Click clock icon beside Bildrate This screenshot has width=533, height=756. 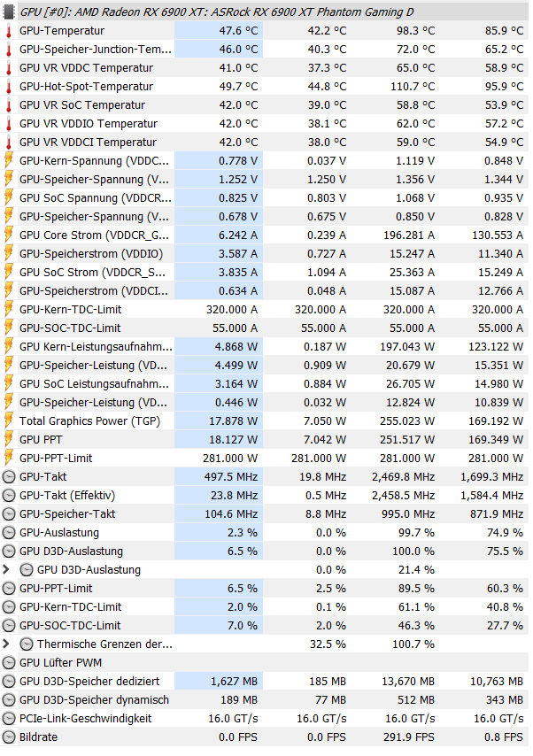9,737
